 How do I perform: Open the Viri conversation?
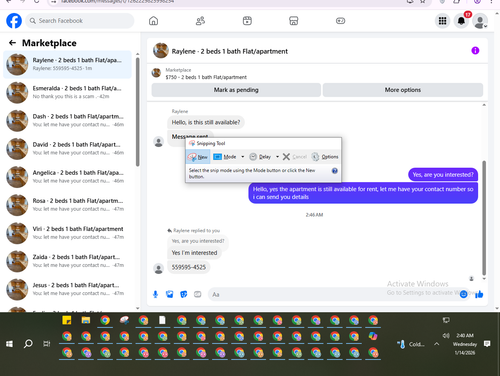[x=67, y=233]
